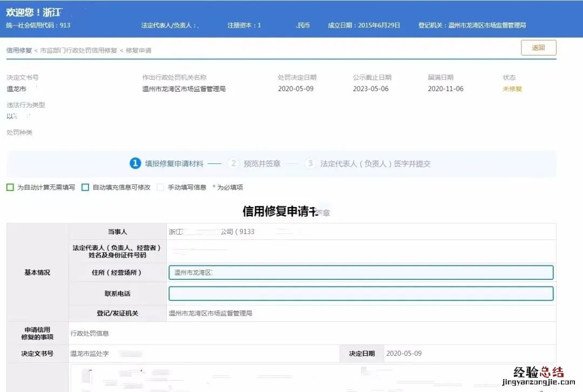Switch to 填报修复申请材料 step
Image resolution: width=583 pixels, height=392 pixels.
click(x=174, y=164)
